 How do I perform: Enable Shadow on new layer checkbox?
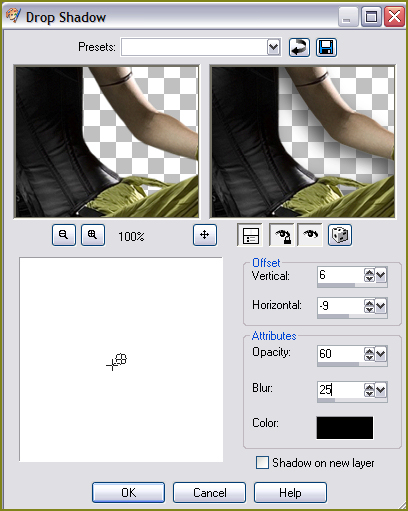pos(262,463)
